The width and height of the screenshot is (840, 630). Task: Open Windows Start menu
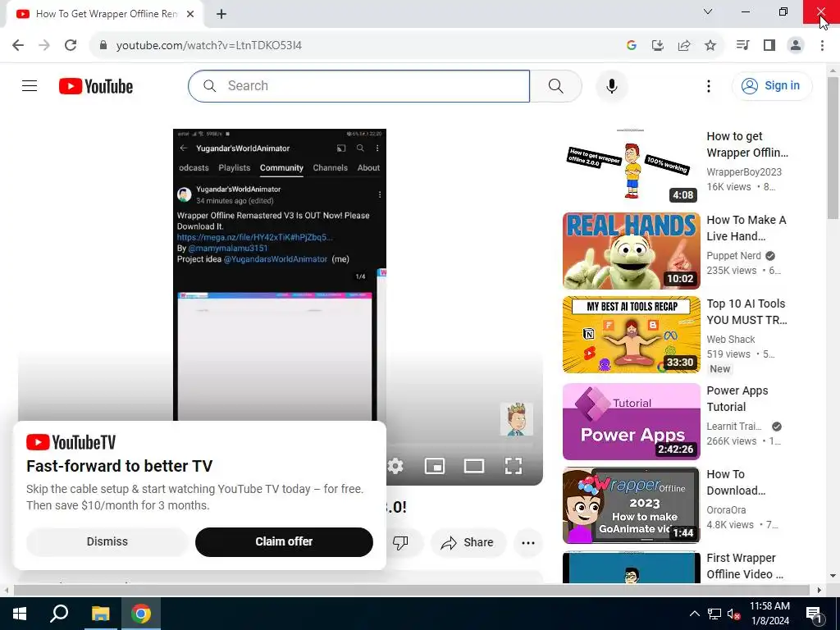tap(20, 614)
